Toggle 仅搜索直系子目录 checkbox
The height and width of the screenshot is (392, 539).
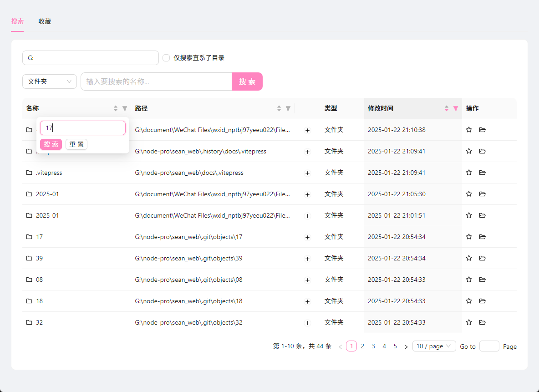coord(166,58)
